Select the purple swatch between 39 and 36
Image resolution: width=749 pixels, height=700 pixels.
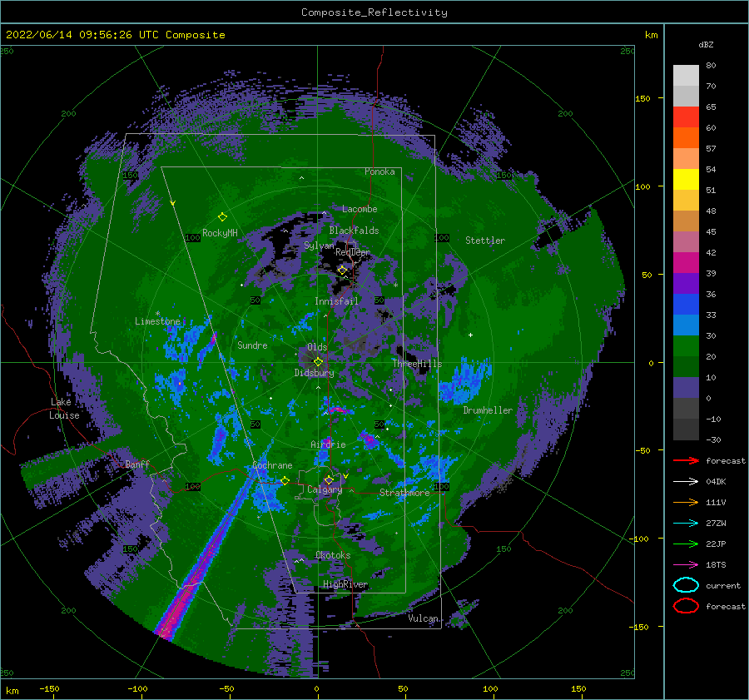tap(686, 283)
